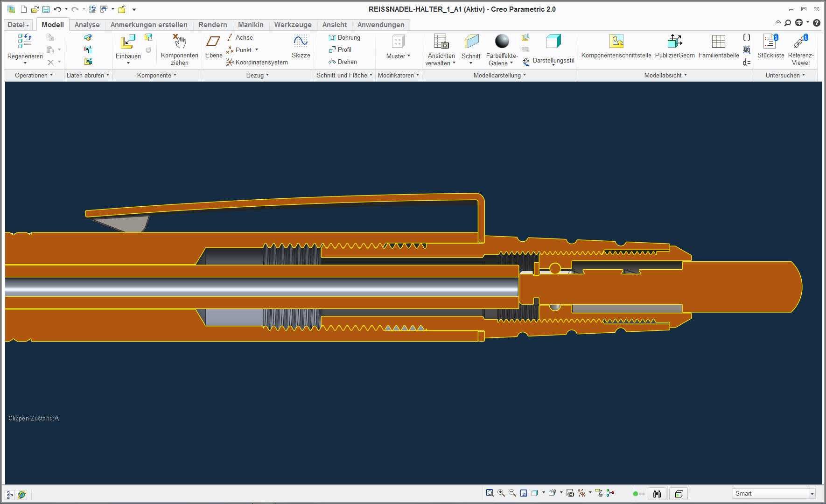Viewport: 826px width, 504px height.
Task: Switch to the Analyse ribbon tab
Action: click(x=87, y=25)
